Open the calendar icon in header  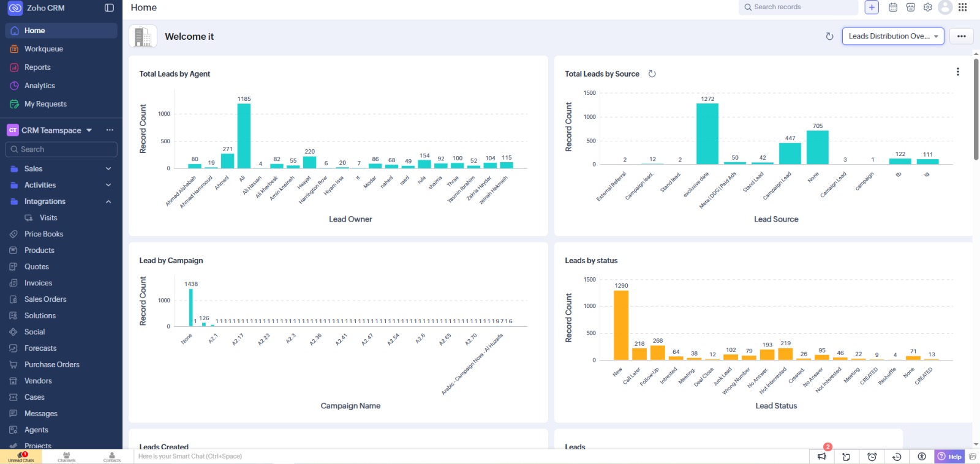coord(893,7)
